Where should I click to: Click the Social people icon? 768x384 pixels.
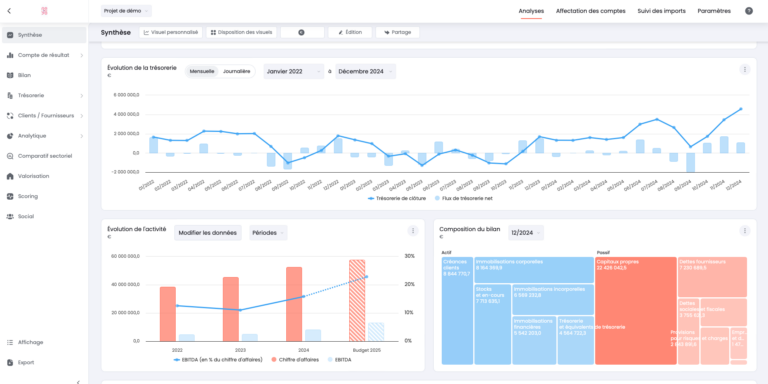(10, 216)
